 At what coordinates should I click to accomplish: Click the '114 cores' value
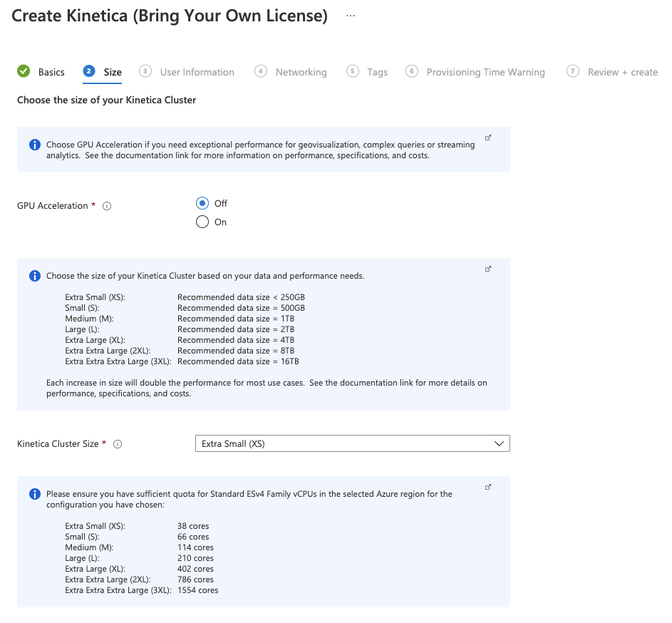tap(195, 547)
